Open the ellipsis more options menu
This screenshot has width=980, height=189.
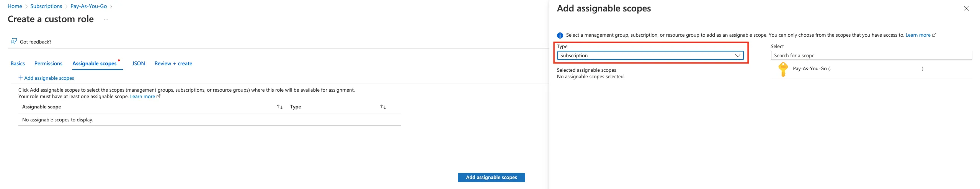[106, 19]
